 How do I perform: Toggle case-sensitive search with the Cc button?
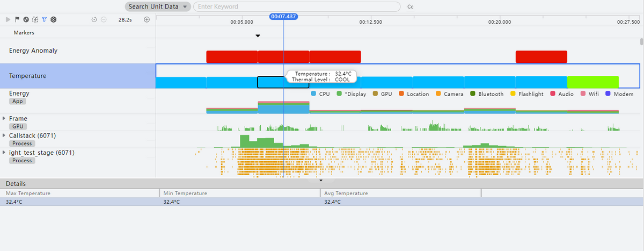click(x=411, y=7)
